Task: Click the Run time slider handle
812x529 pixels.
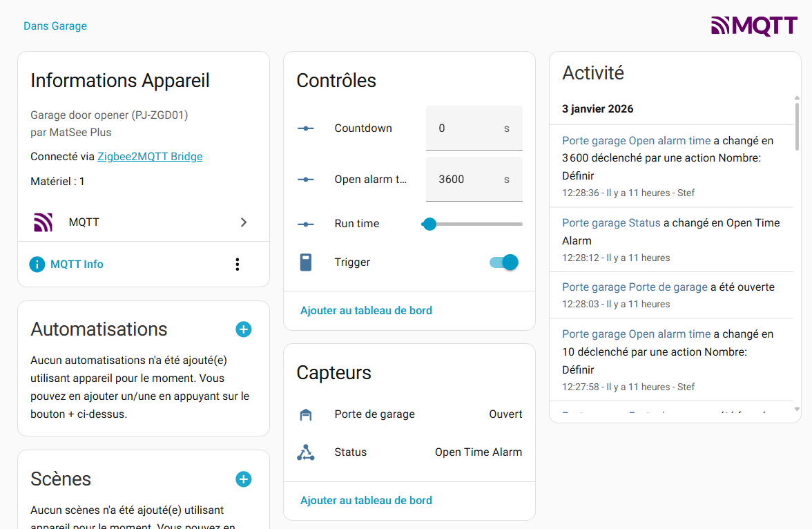Action: tap(429, 224)
